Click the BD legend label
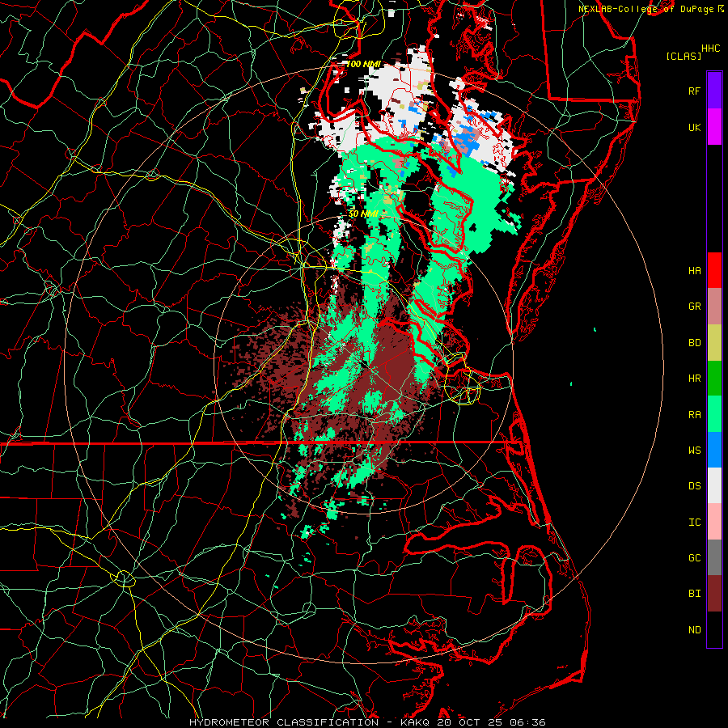This screenshot has width=728, height=728. coord(694,343)
